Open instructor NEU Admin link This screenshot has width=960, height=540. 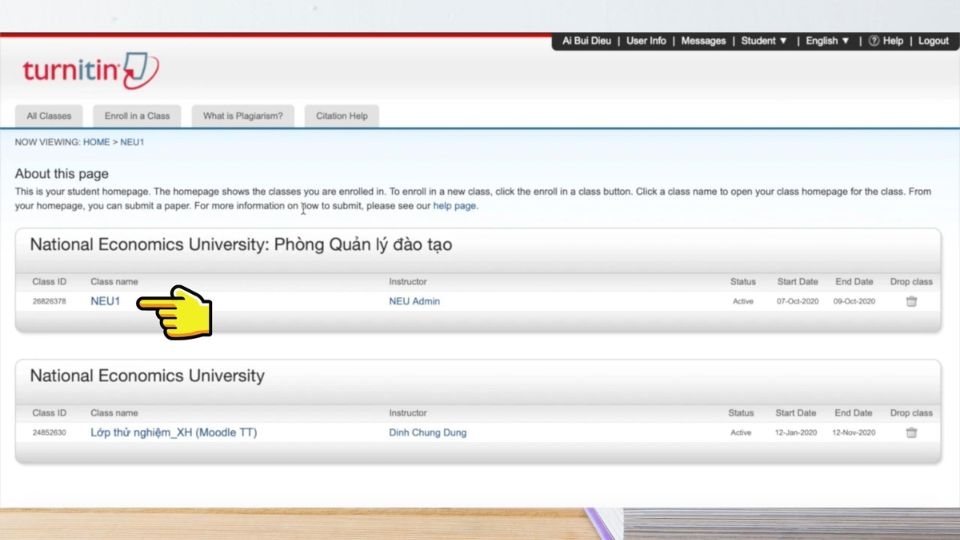point(414,301)
